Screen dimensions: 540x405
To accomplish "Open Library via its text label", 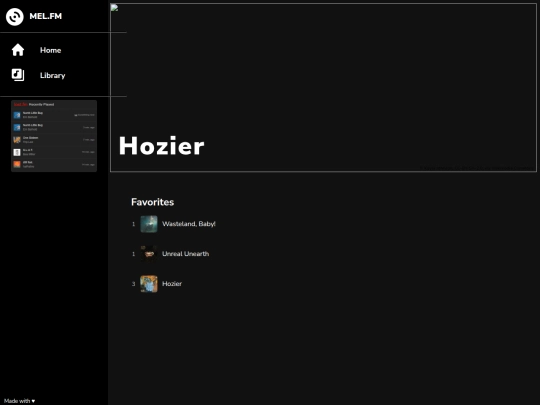I will 52,75.
